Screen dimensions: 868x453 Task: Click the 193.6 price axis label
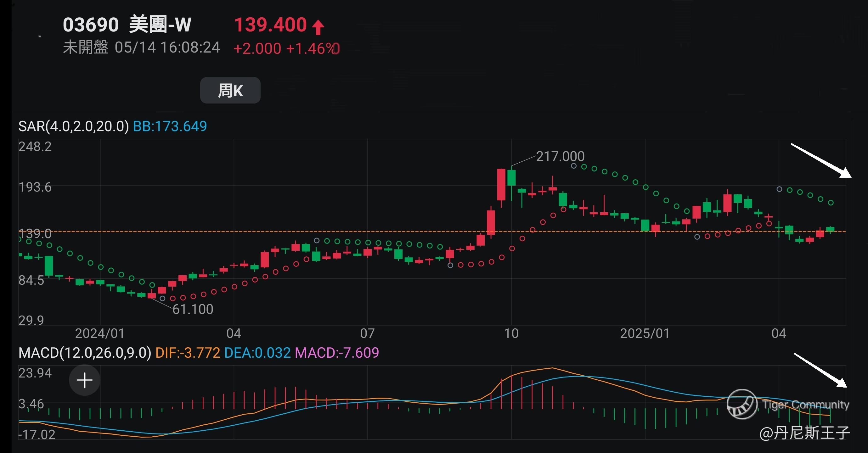35,187
